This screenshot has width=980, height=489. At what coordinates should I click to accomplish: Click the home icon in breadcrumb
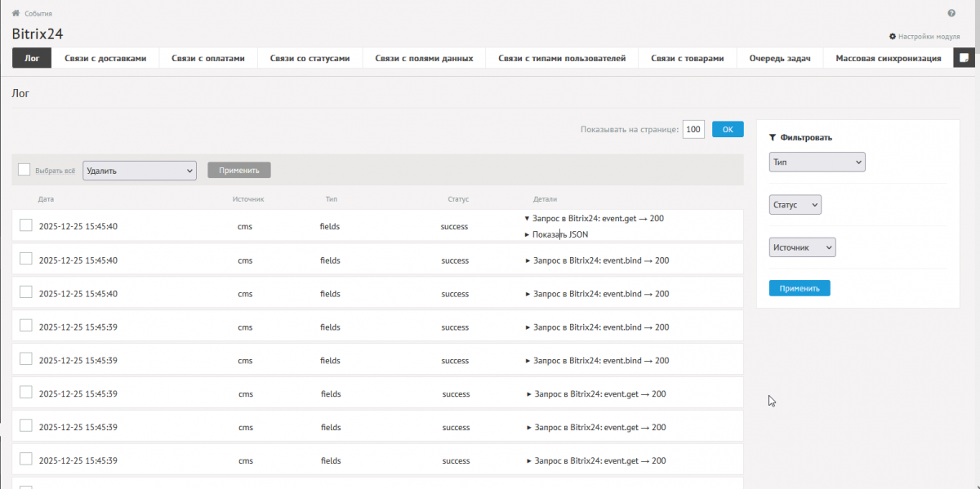click(x=16, y=14)
